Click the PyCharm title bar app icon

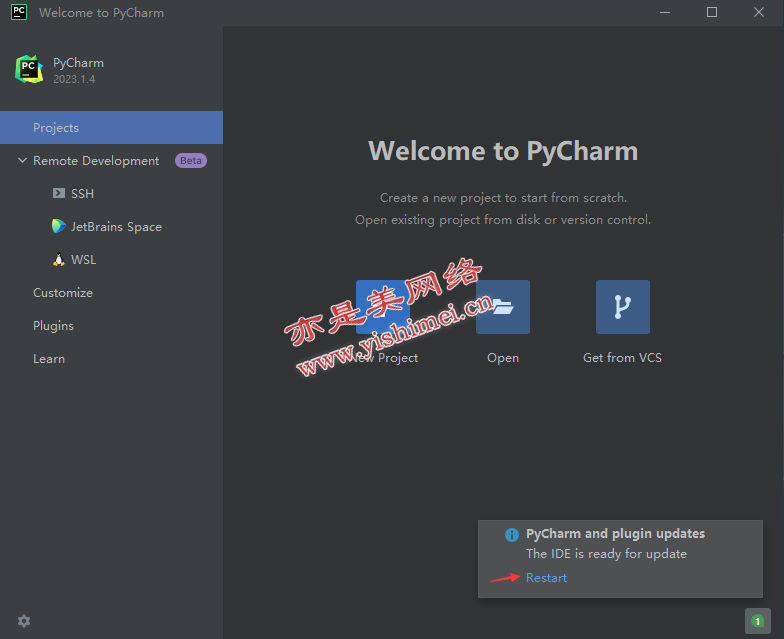(x=19, y=12)
